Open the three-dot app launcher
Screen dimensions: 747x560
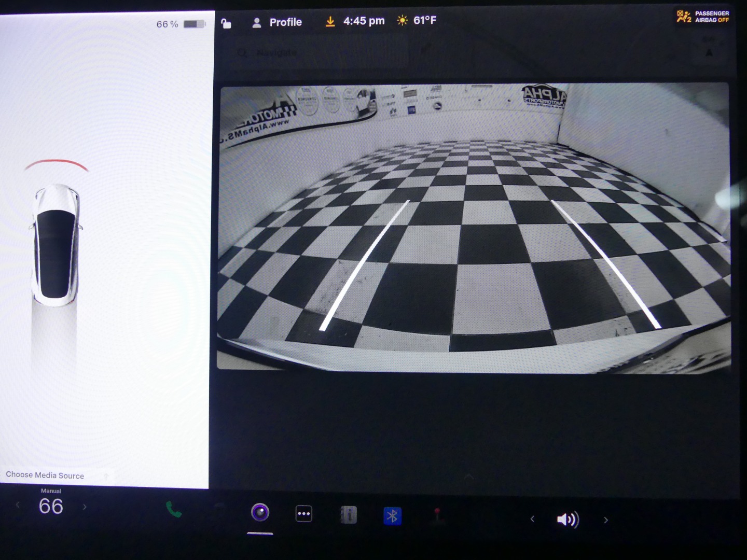(x=304, y=514)
